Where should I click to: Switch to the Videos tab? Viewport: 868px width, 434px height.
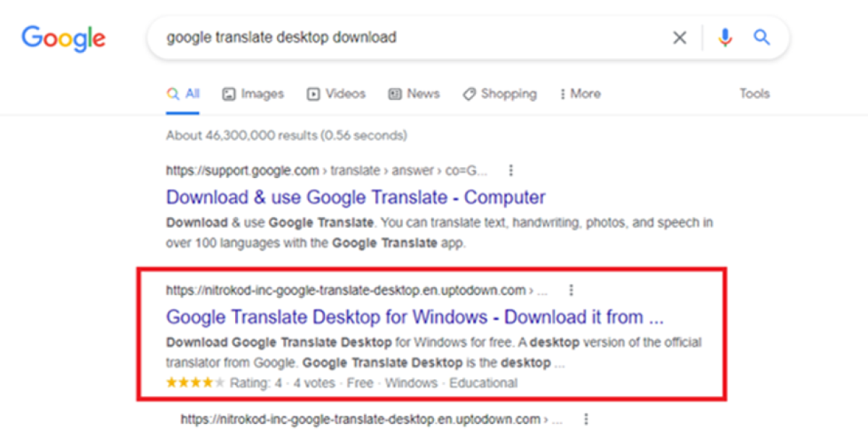pyautogui.click(x=336, y=93)
